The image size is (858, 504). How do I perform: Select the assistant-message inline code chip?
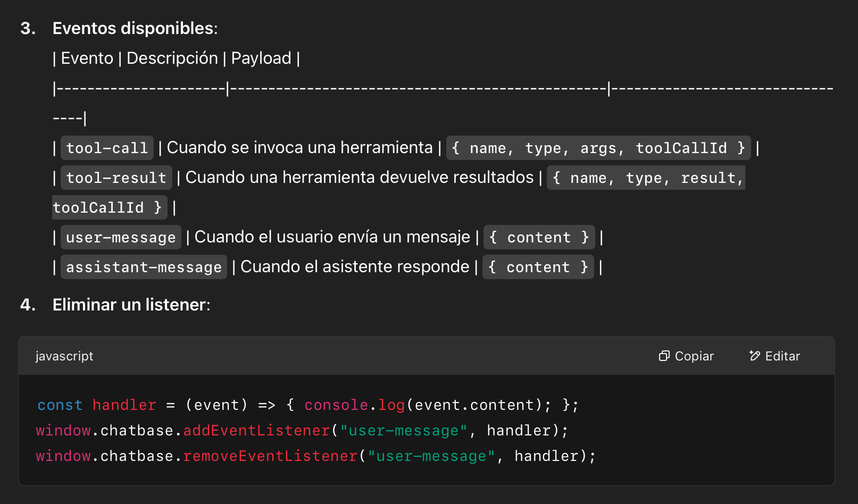pyautogui.click(x=144, y=267)
